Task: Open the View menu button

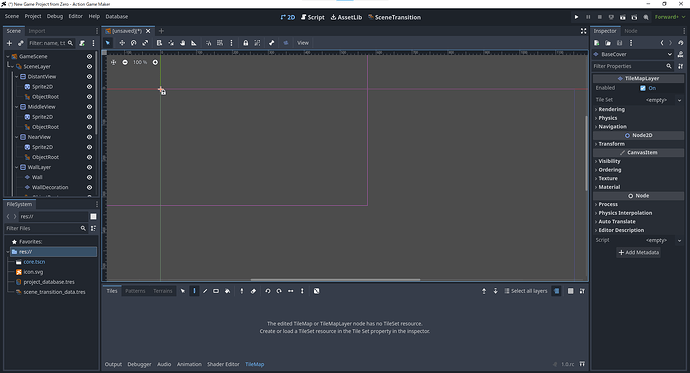Action: 303,43
